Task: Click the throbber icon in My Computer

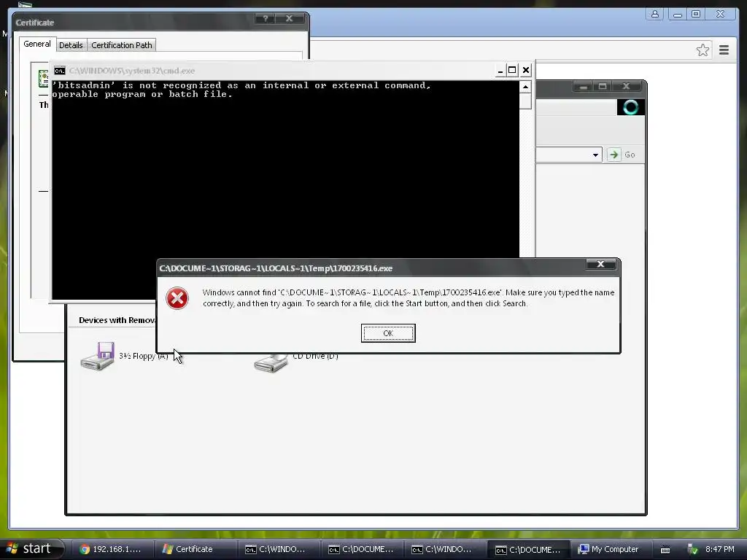Action: 630,107
